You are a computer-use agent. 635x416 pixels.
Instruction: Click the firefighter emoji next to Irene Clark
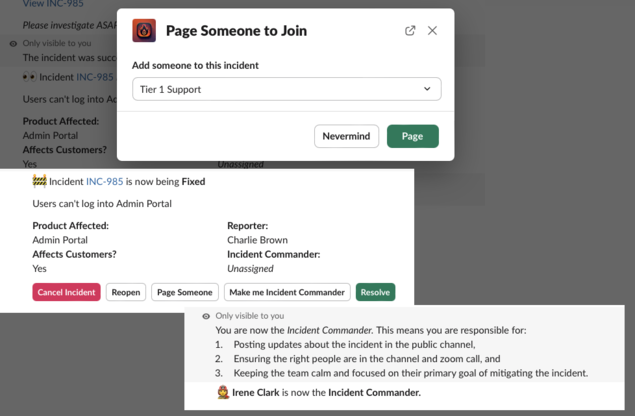223,393
